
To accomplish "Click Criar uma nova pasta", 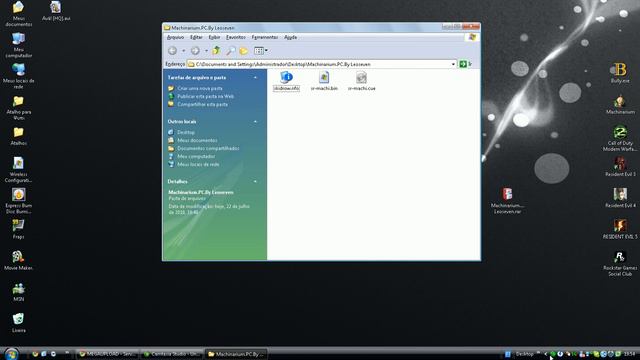I will (200, 88).
